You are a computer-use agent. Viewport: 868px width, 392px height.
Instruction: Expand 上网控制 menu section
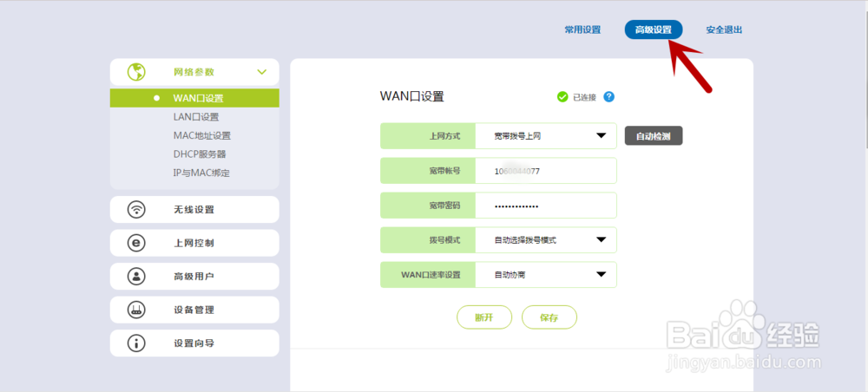(x=194, y=243)
